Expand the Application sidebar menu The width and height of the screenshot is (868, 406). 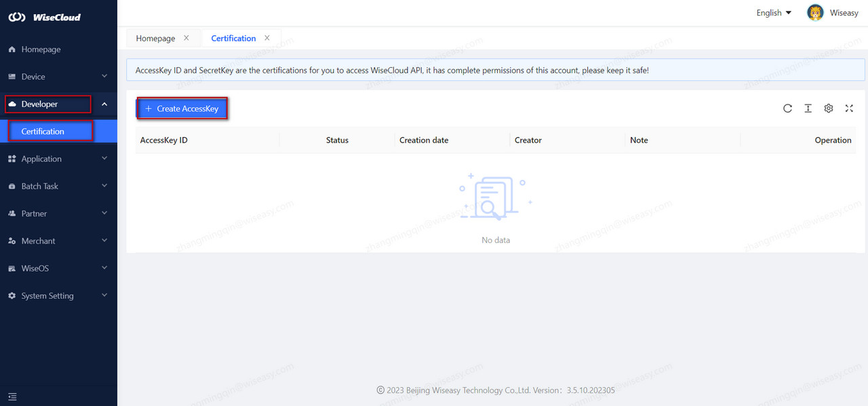pyautogui.click(x=58, y=159)
